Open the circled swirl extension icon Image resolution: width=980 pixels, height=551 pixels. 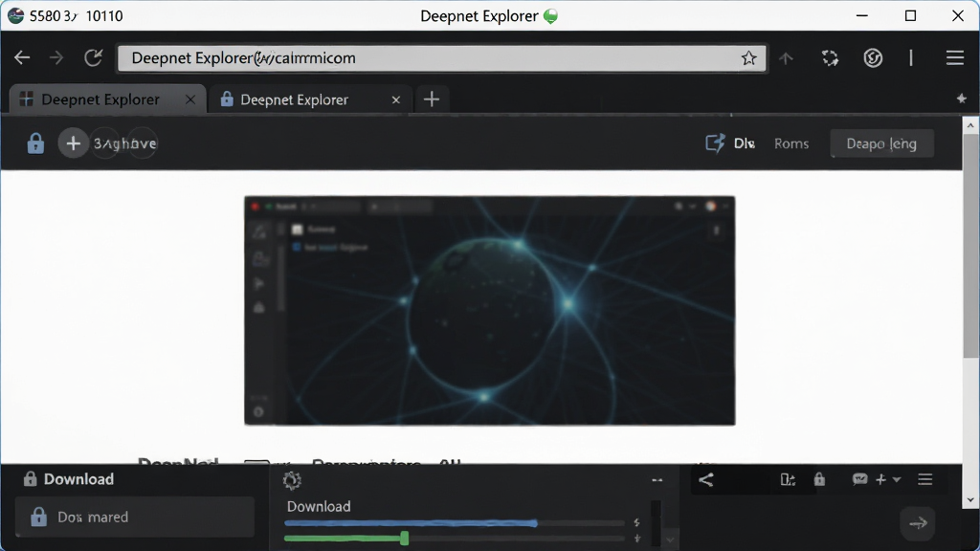click(x=873, y=58)
